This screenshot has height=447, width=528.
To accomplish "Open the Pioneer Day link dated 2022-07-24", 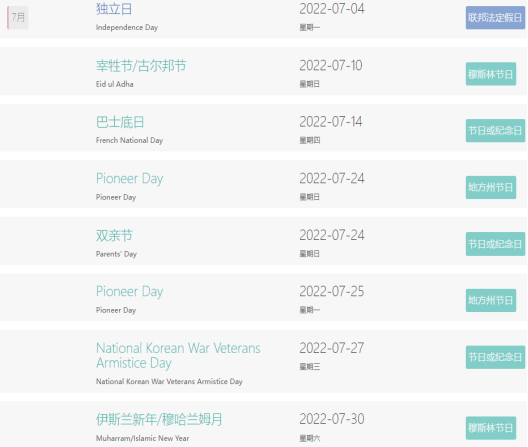I will pos(129,179).
